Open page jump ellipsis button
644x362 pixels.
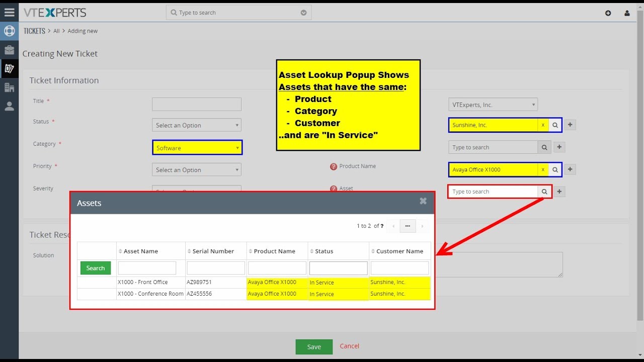(x=408, y=226)
